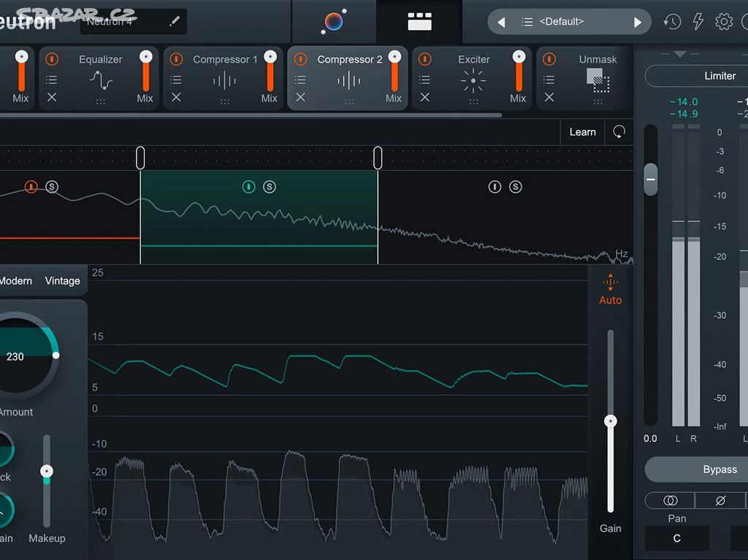Select the Equalizer module title
748x560 pixels.
pyautogui.click(x=101, y=59)
